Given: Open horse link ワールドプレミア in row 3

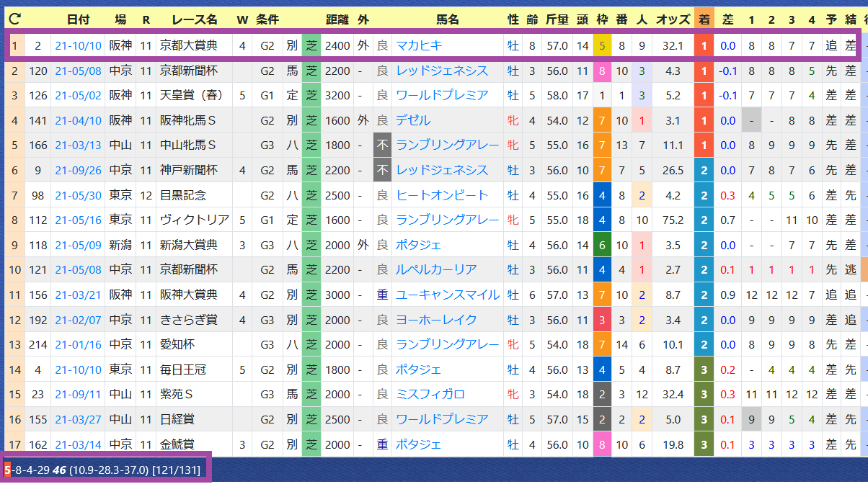Looking at the screenshot, I should (442, 95).
